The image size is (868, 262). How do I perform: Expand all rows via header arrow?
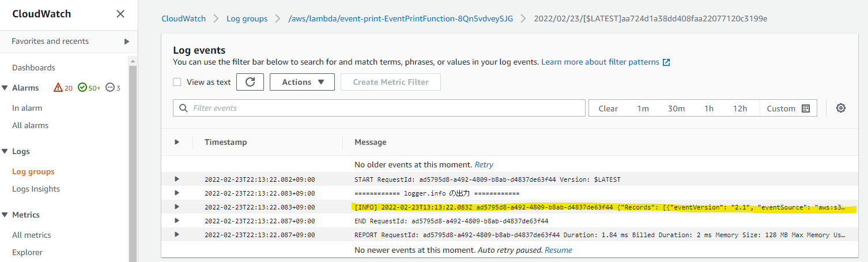point(177,142)
